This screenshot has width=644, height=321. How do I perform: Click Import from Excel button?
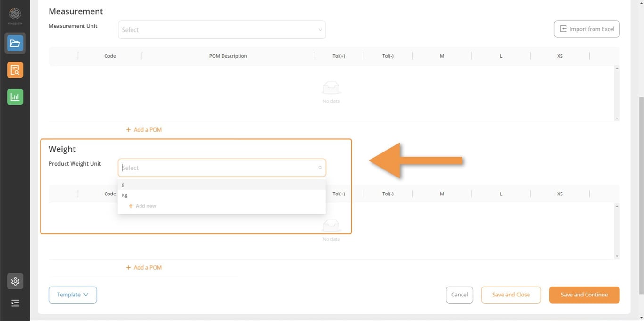click(587, 29)
